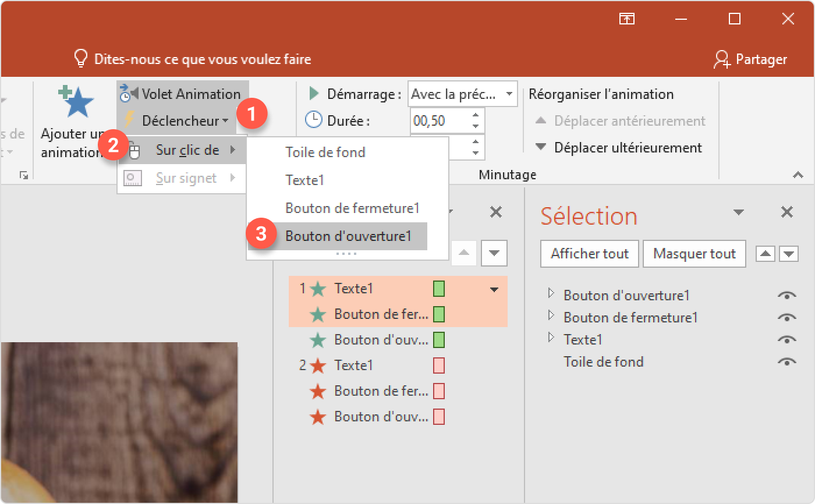Click the Partager share button
This screenshot has width=815, height=504.
pos(750,59)
